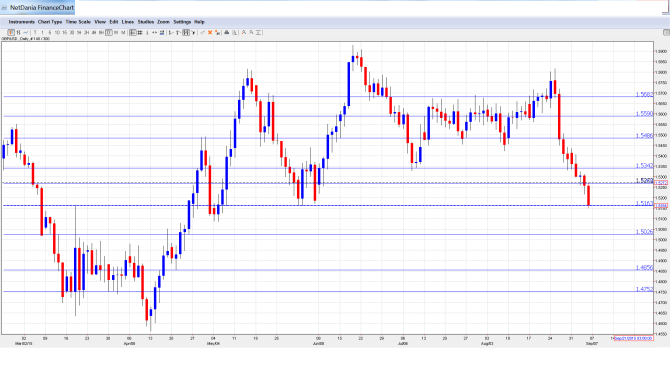Switch to 30 minute time scale
The width and height of the screenshot is (670, 377).
point(72,32)
